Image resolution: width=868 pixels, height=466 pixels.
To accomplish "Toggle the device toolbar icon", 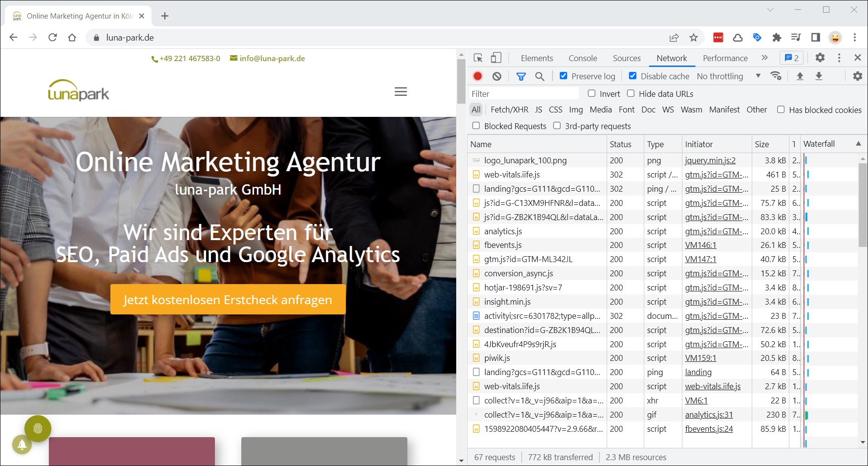I will (496, 58).
